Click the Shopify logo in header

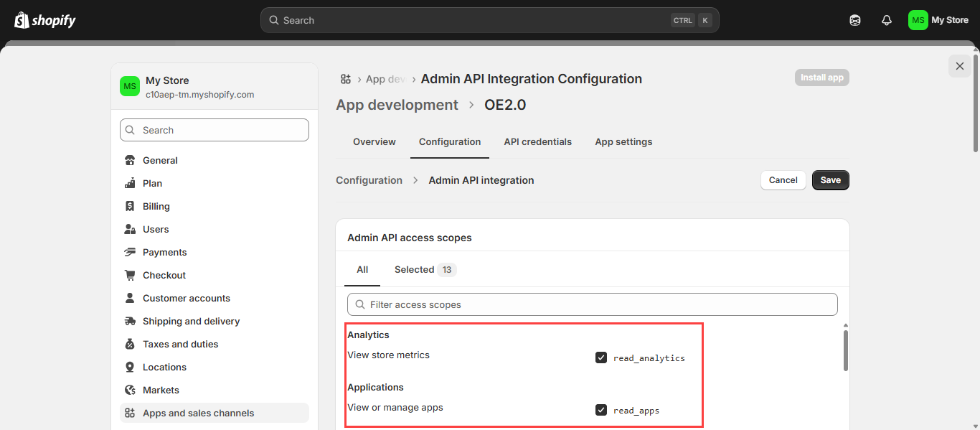click(x=44, y=20)
